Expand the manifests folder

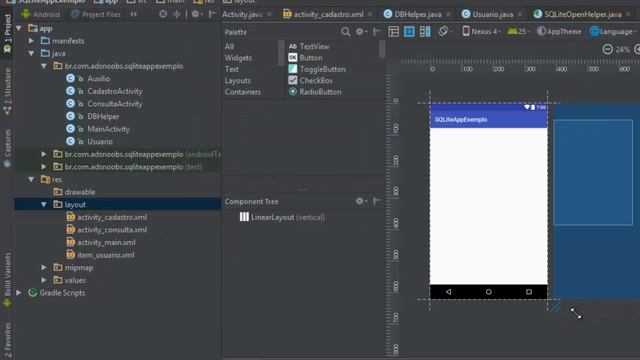(x=31, y=41)
